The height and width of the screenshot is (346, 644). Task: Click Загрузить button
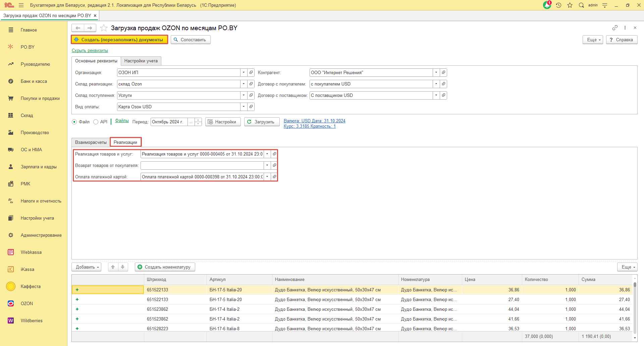pyautogui.click(x=262, y=122)
